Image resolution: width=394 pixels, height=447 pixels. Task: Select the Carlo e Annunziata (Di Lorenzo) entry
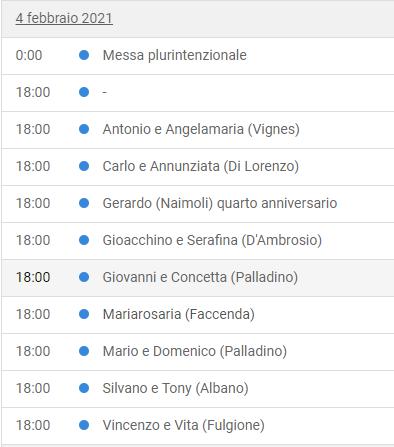[x=201, y=166]
